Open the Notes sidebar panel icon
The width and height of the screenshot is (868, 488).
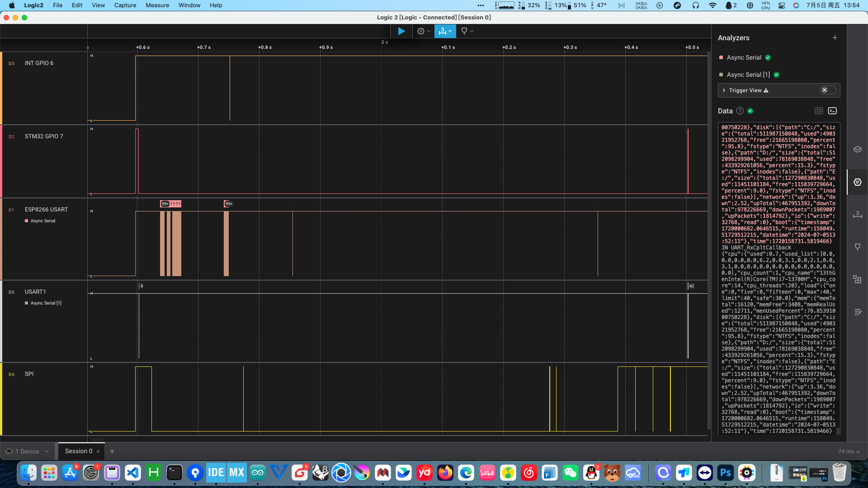857,312
